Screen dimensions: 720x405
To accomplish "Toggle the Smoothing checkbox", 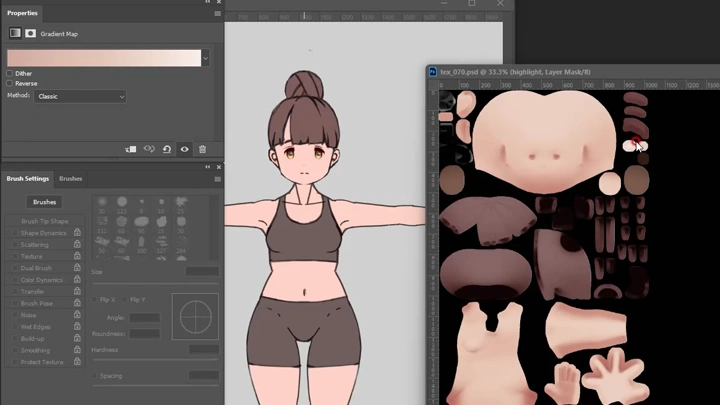I will [x=15, y=350].
